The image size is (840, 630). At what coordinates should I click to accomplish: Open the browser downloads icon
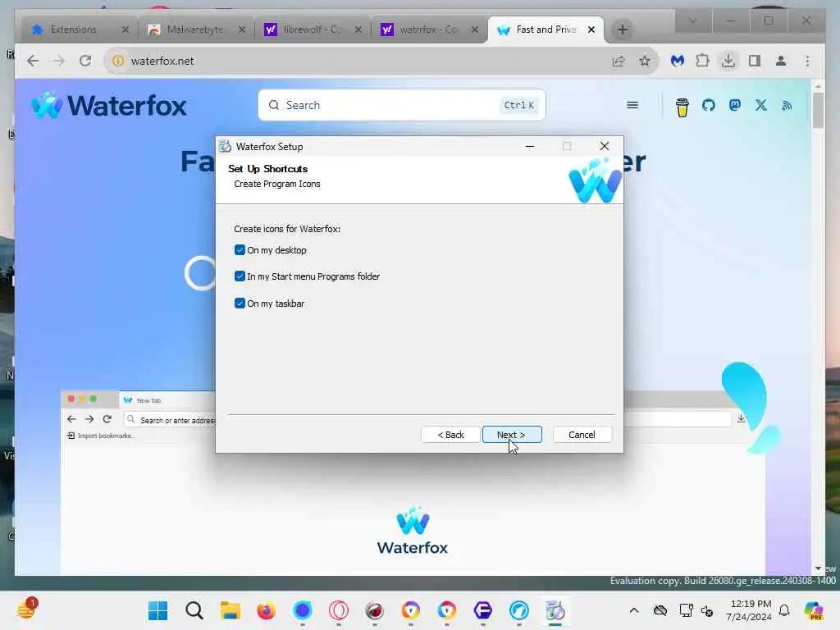tap(728, 61)
